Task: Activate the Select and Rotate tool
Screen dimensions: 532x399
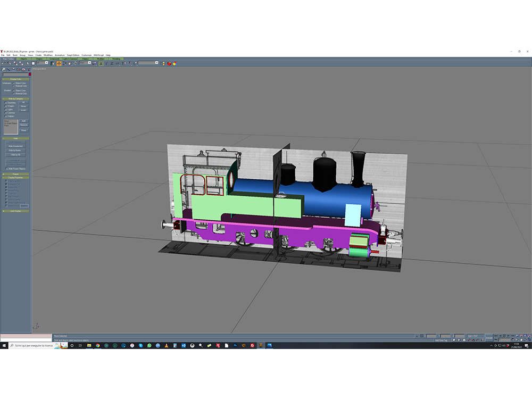Action: (x=64, y=63)
